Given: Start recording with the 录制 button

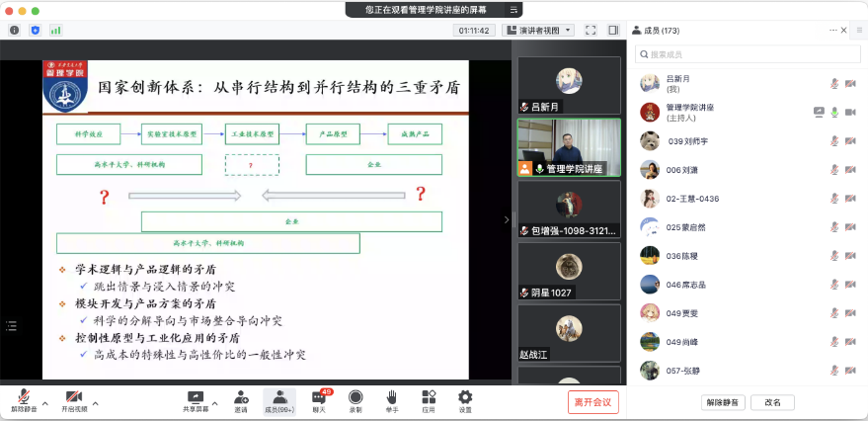Looking at the screenshot, I should (x=355, y=398).
